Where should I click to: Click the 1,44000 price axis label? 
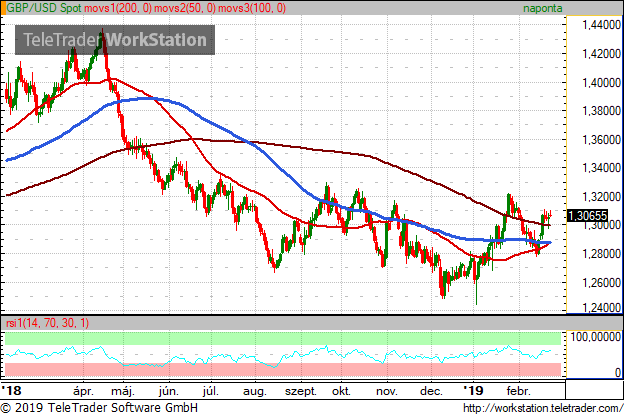click(601, 25)
